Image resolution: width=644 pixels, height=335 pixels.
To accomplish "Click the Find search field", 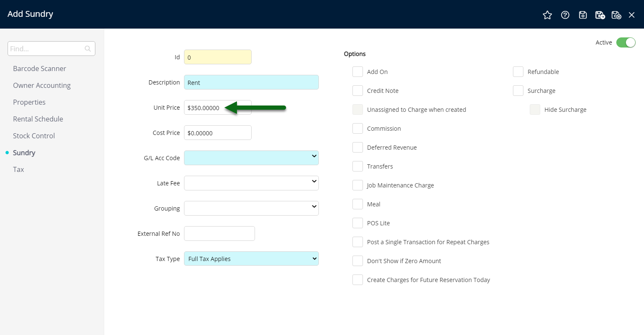I will click(51, 48).
